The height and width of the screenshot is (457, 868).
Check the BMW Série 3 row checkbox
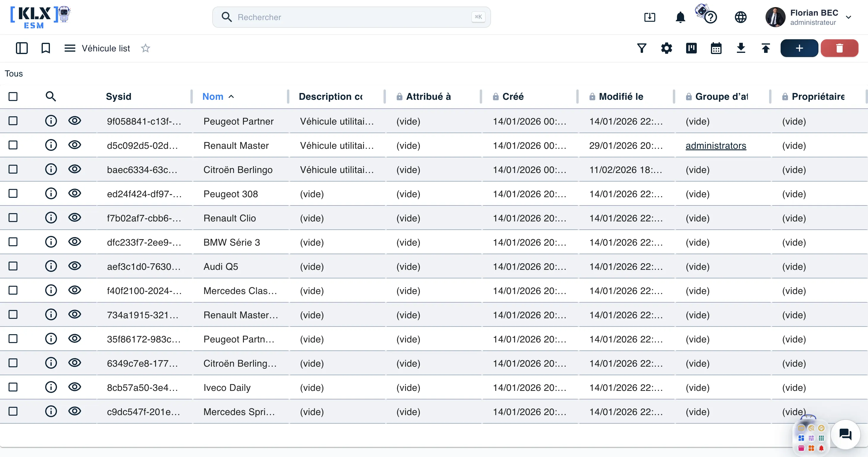click(13, 242)
